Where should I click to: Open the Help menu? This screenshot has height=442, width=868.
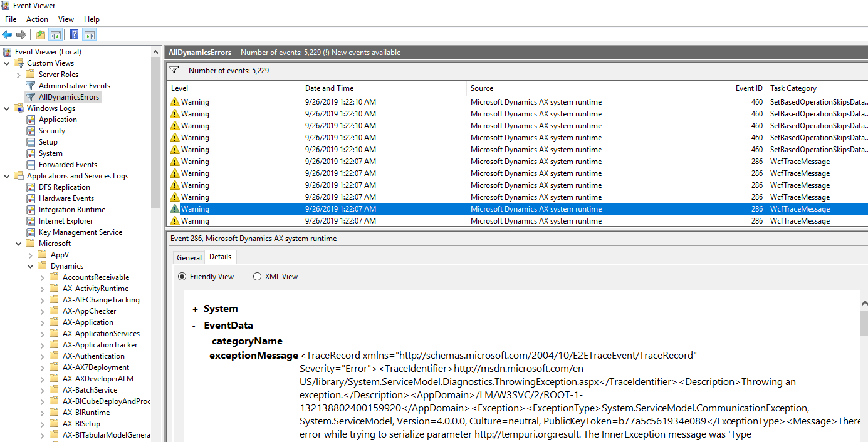pos(92,19)
